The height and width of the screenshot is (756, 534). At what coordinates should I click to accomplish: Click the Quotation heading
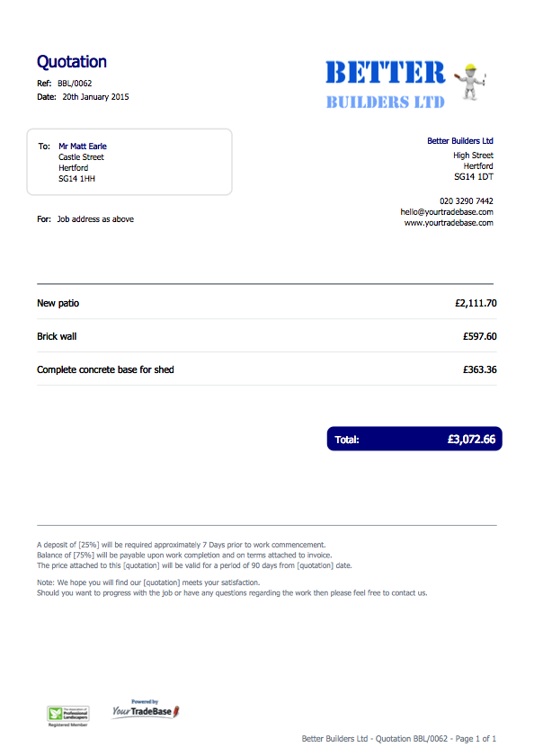pyautogui.click(x=72, y=62)
